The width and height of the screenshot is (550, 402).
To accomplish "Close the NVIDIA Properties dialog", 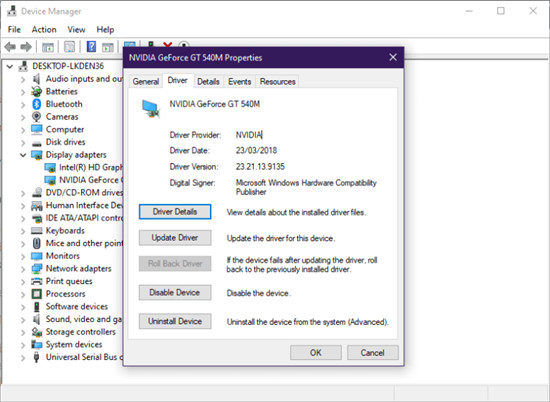I will coord(393,57).
